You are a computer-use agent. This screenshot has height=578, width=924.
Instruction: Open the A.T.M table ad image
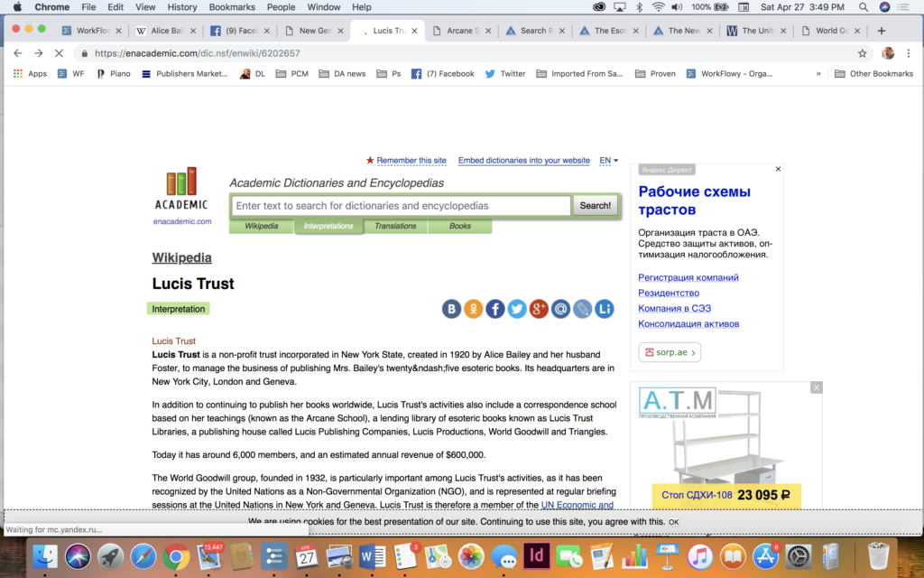pos(726,445)
